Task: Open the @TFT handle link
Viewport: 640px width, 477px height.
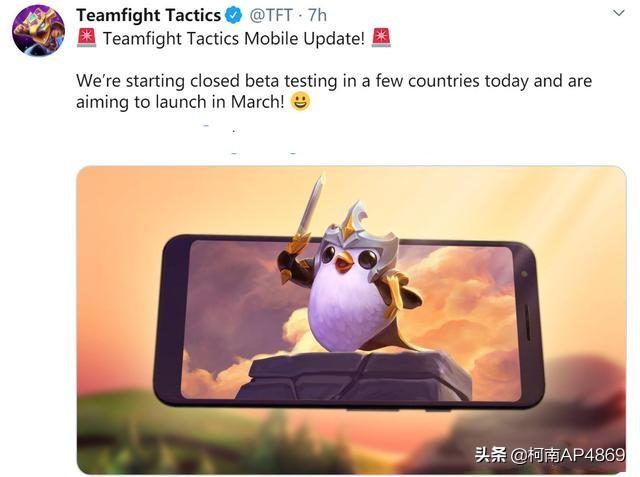Action: [x=271, y=16]
